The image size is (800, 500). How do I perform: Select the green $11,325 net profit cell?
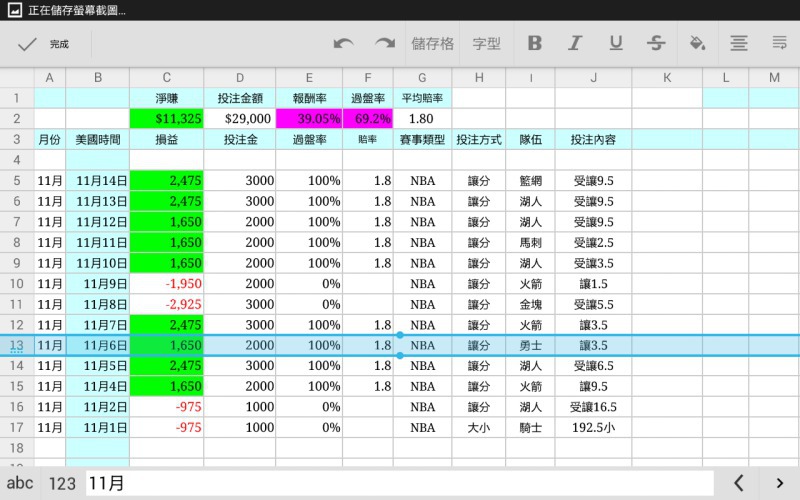click(166, 119)
